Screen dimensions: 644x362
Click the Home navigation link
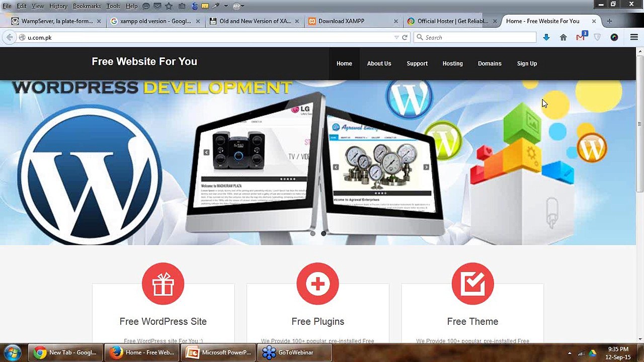pyautogui.click(x=344, y=63)
